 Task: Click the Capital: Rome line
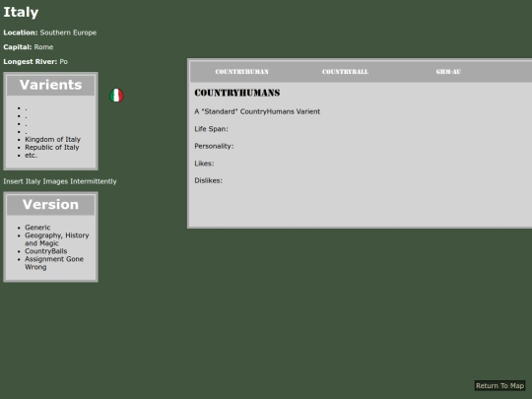pyautogui.click(x=29, y=47)
